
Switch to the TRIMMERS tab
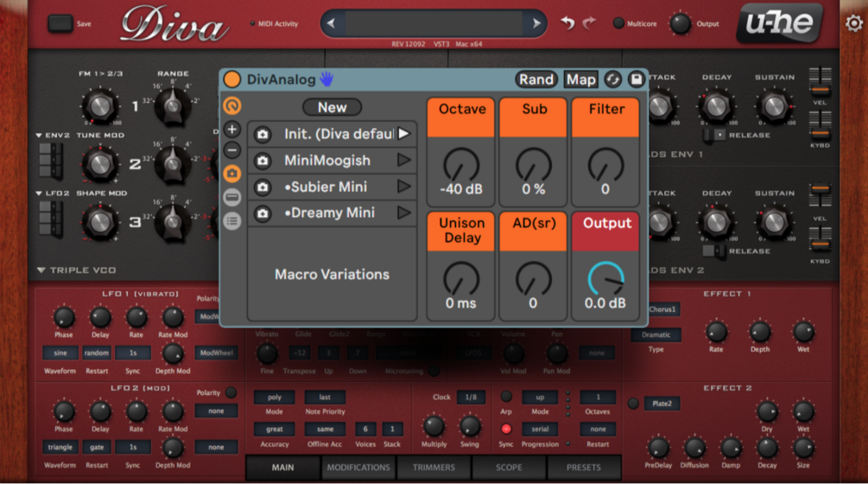pos(434,468)
